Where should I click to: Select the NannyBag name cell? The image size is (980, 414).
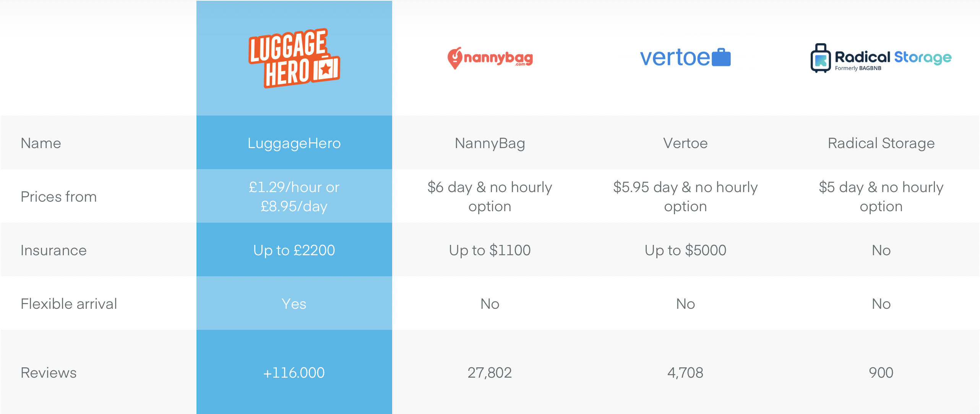tap(490, 142)
